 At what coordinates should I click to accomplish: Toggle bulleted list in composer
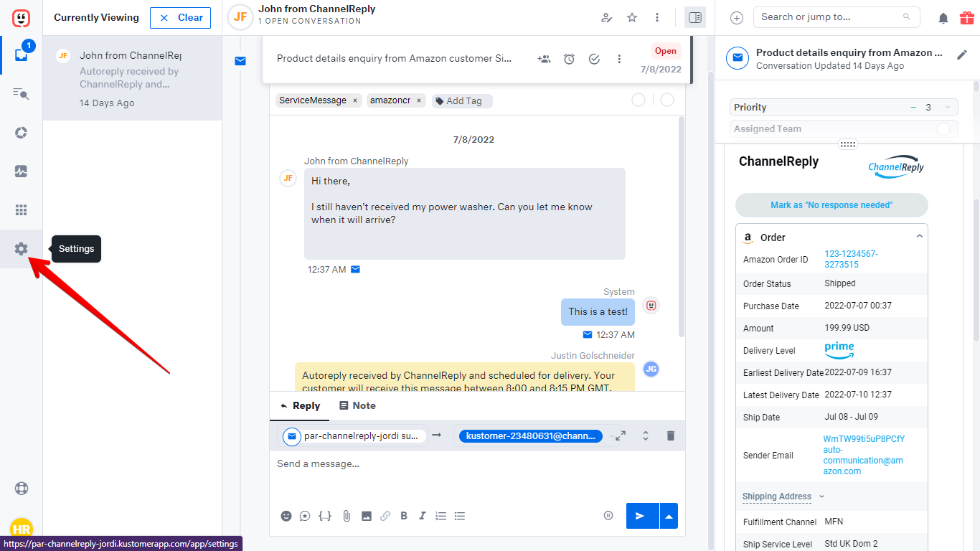tap(460, 516)
